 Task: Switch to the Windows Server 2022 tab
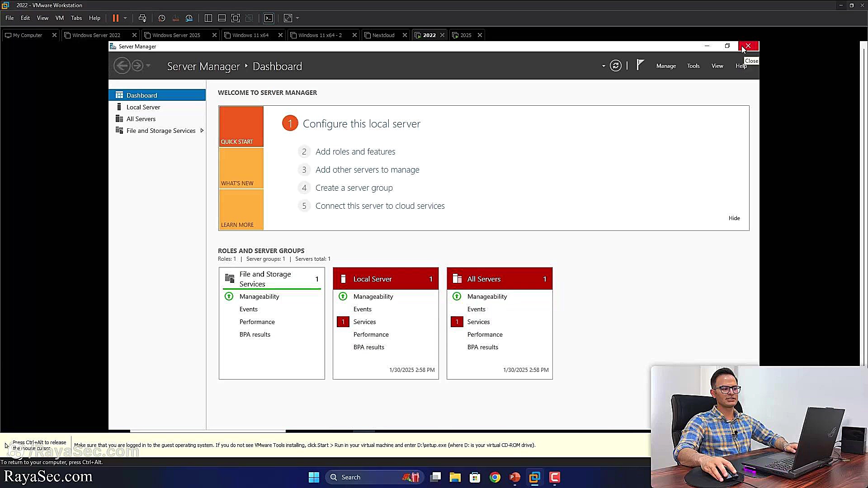pyautogui.click(x=96, y=35)
